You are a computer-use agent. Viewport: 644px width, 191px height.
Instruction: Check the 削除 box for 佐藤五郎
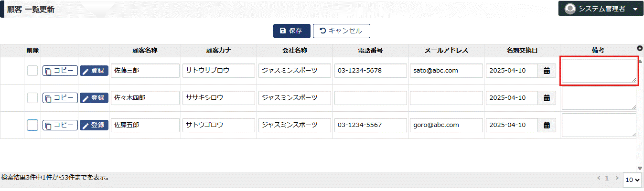click(32, 125)
